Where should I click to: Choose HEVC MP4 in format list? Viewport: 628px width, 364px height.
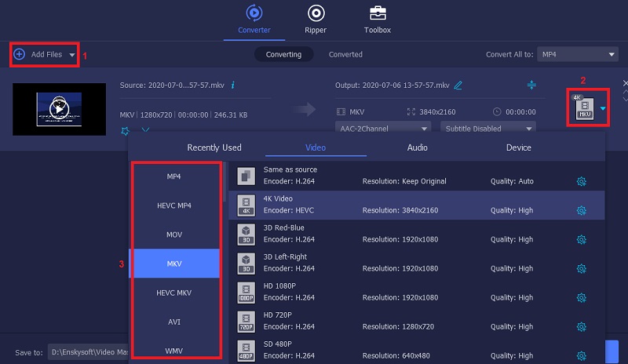pos(174,206)
